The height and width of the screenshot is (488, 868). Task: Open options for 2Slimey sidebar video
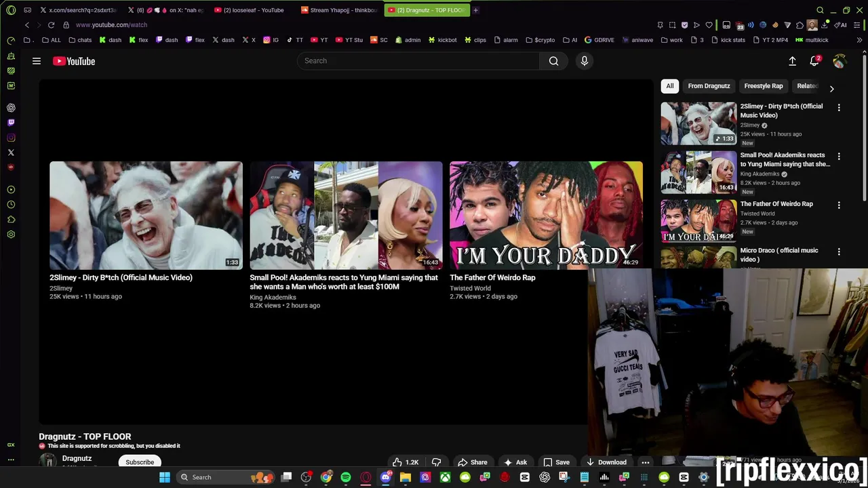click(839, 107)
